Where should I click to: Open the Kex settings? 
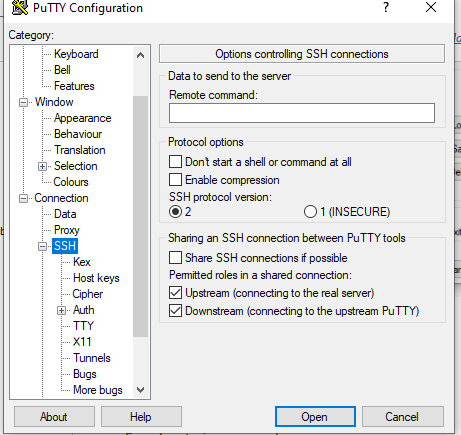(82, 262)
